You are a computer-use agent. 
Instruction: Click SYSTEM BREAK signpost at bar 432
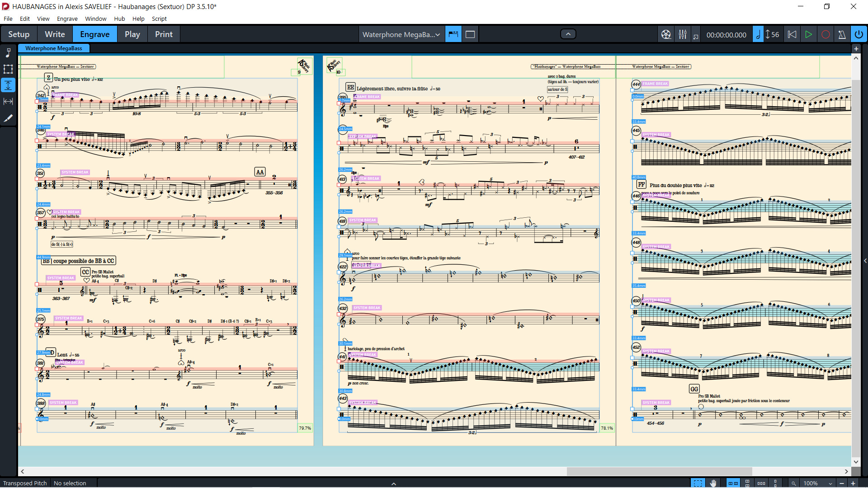coord(367,308)
